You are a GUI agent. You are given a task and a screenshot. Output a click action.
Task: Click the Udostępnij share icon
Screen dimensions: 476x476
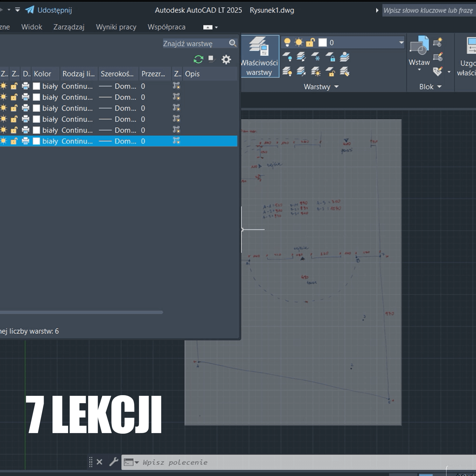click(30, 10)
